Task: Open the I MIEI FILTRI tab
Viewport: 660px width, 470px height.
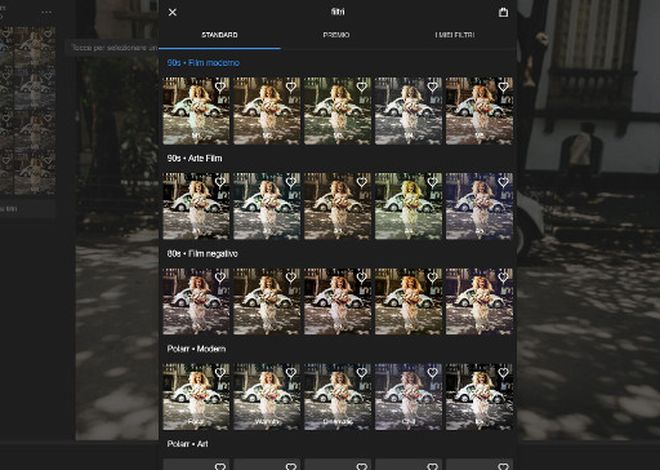Action: 455,35
